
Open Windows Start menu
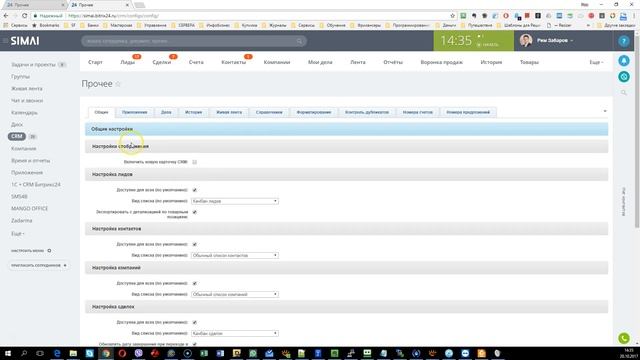(x=7, y=353)
